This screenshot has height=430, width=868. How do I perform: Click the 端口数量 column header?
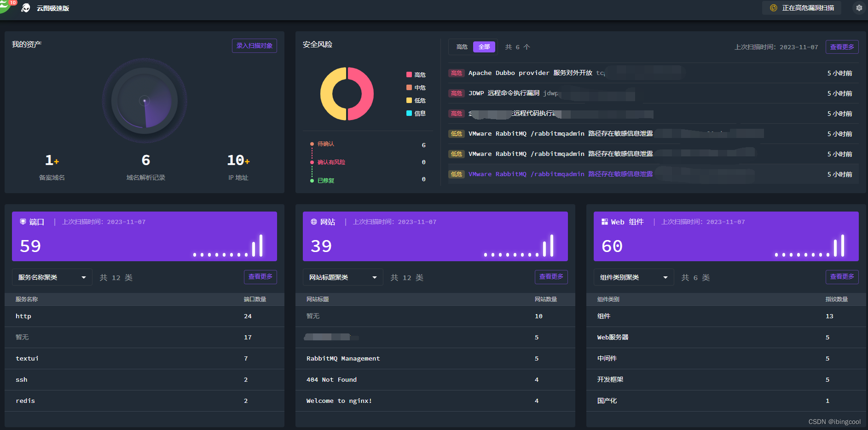[255, 299]
